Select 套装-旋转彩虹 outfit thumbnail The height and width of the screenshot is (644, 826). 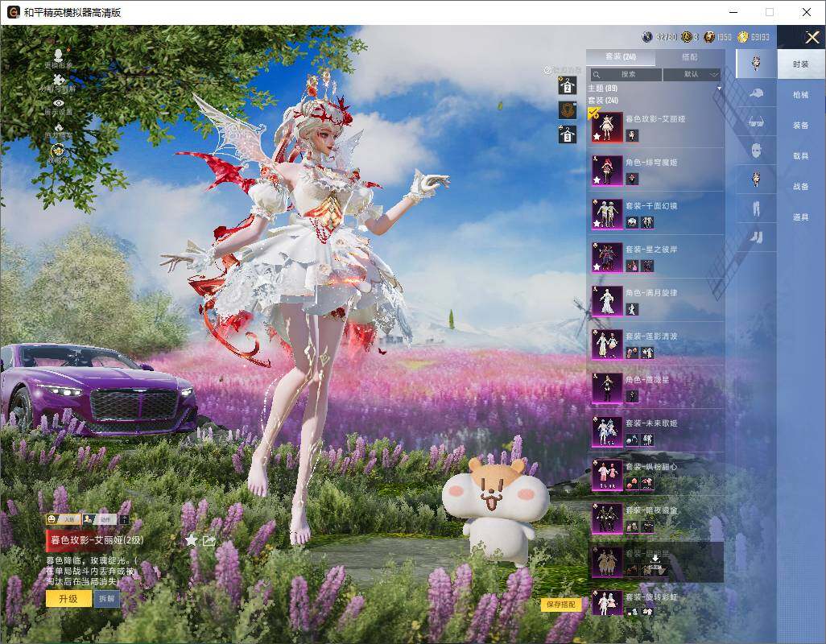(x=607, y=604)
